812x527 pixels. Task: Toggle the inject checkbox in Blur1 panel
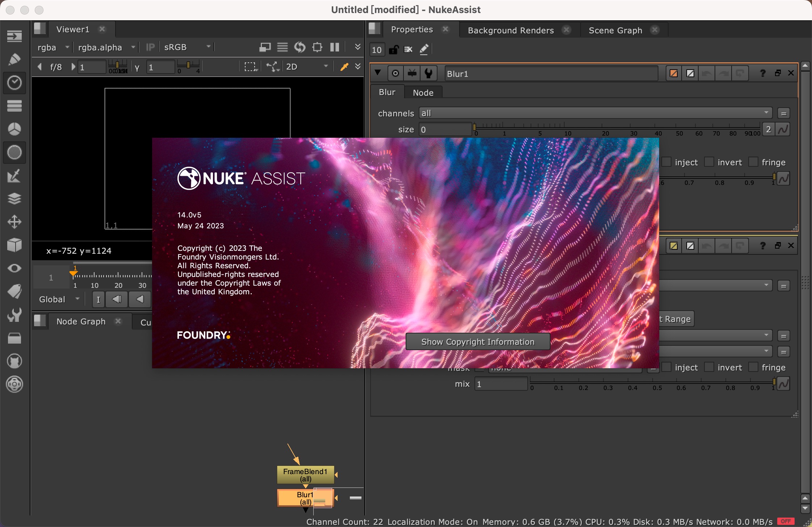pyautogui.click(x=666, y=162)
